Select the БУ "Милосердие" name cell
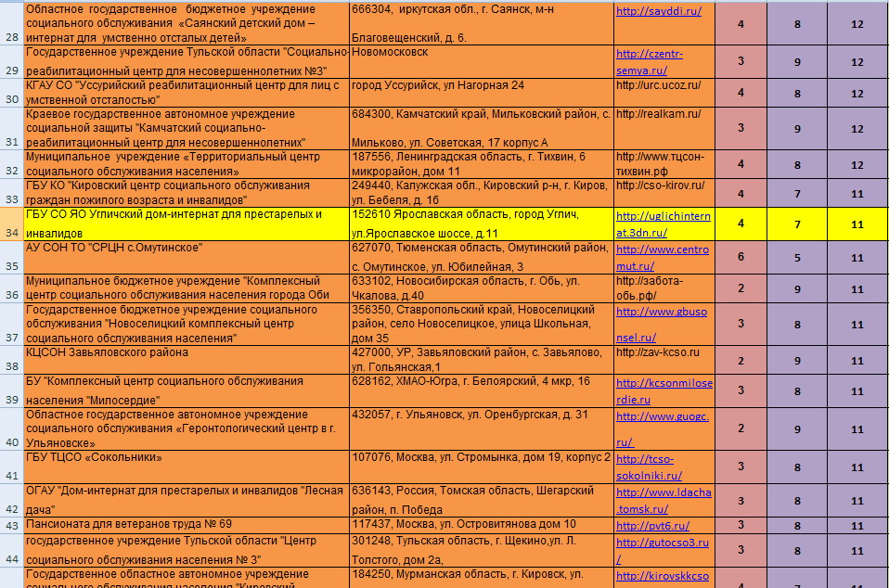 pos(187,390)
